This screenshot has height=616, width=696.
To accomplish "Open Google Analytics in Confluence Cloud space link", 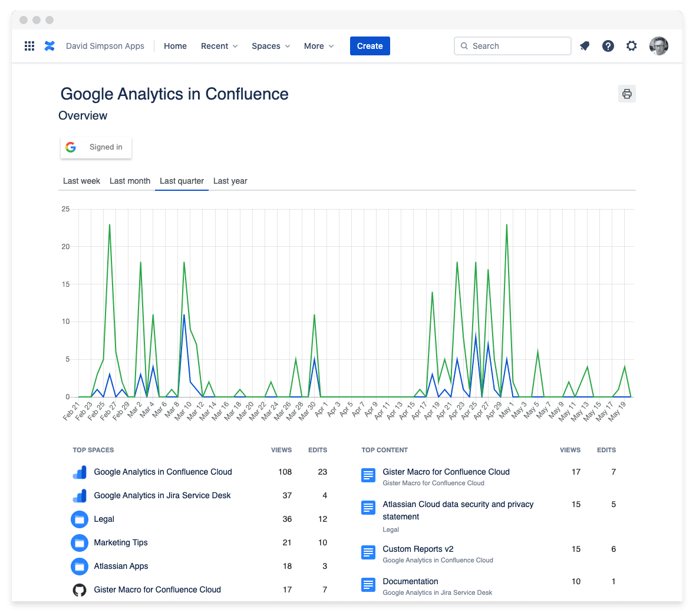I will click(x=163, y=472).
